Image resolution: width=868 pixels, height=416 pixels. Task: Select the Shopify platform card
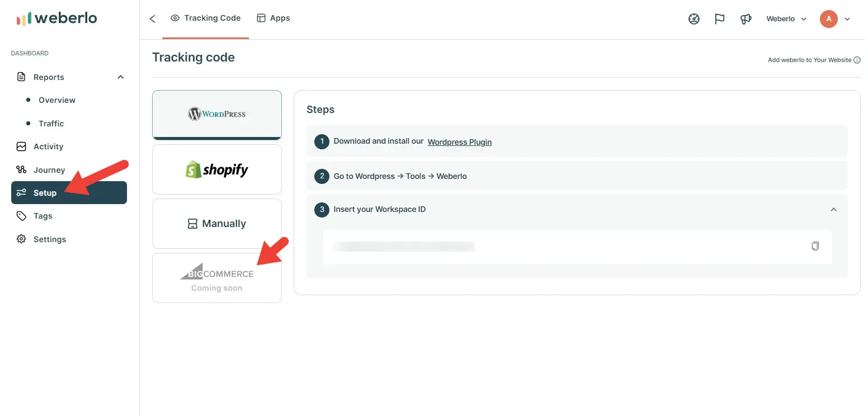click(x=217, y=169)
